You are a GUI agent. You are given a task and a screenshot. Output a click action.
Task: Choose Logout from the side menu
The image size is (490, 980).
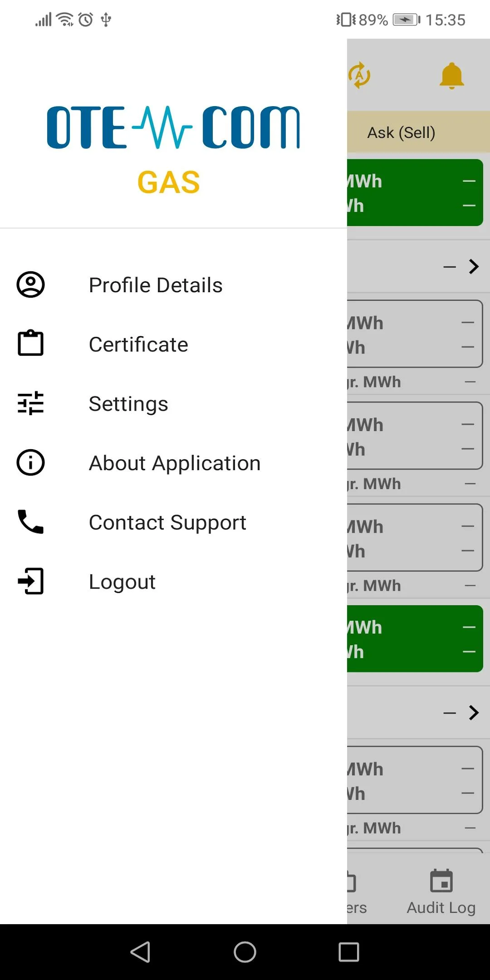[173, 582]
